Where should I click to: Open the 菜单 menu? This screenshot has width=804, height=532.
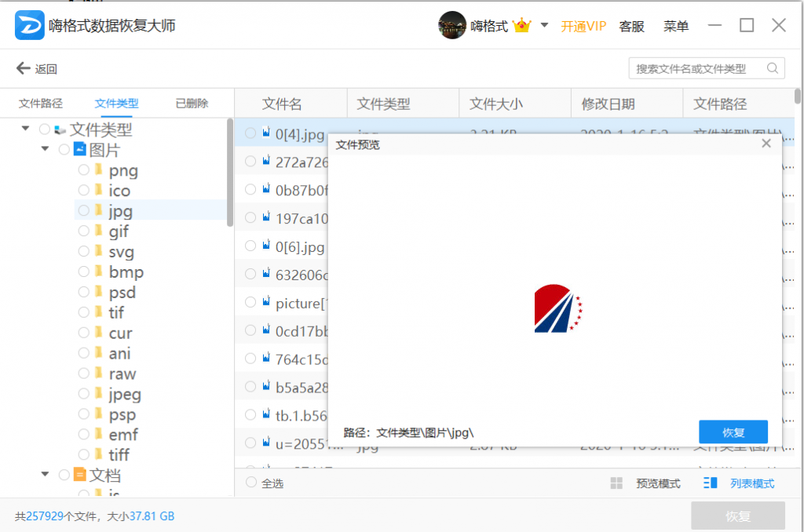pos(676,26)
